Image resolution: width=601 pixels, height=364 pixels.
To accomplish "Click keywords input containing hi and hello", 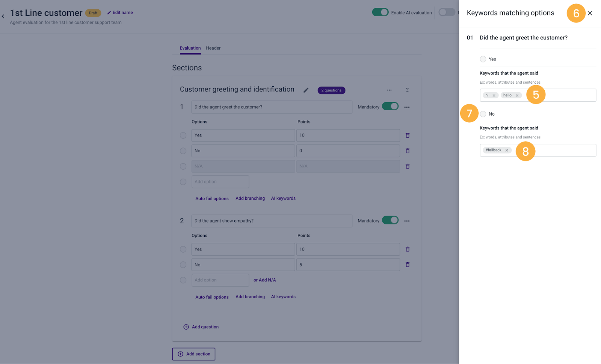I will [538, 95].
